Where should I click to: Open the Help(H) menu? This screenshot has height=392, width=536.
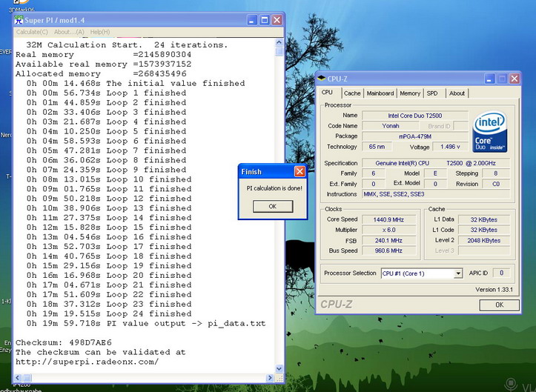point(100,32)
